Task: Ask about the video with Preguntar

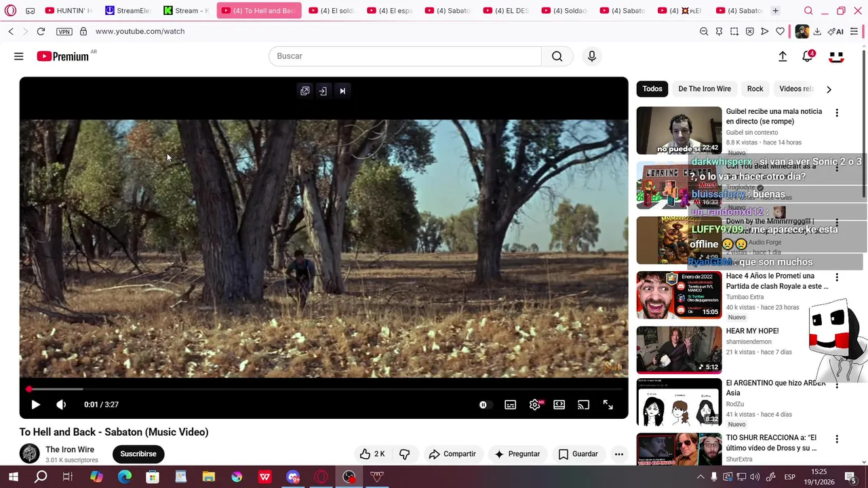Action: click(x=517, y=454)
